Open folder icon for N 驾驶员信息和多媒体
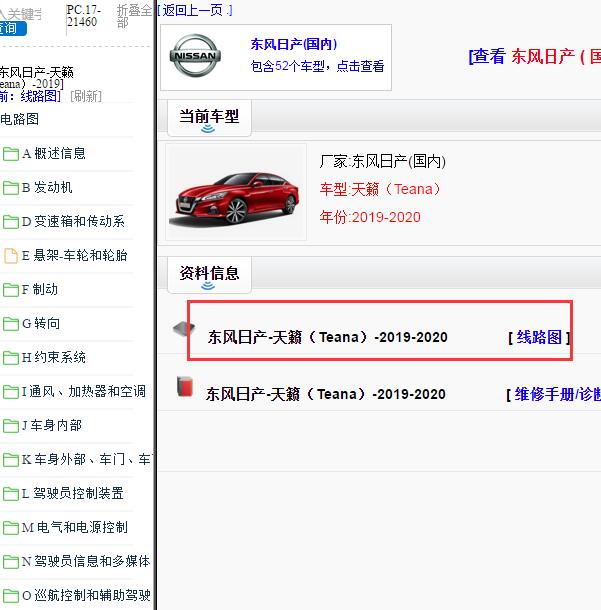The width and height of the screenshot is (601, 610). (x=11, y=562)
